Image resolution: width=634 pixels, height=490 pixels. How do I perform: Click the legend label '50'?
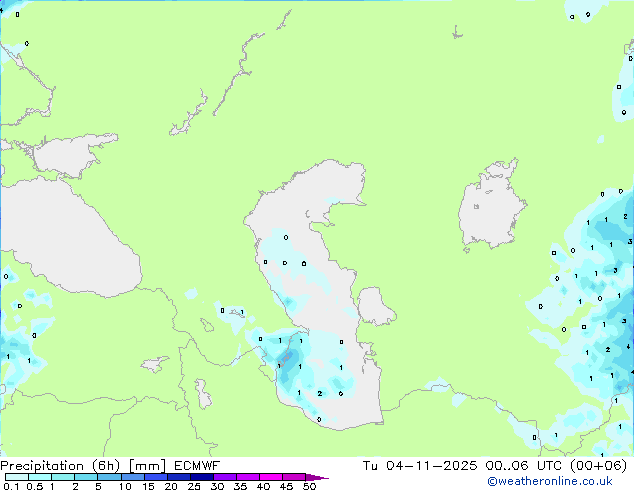coord(309,486)
